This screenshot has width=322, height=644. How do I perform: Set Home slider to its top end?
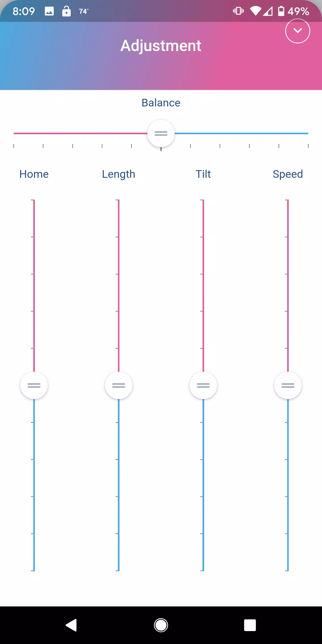34,200
